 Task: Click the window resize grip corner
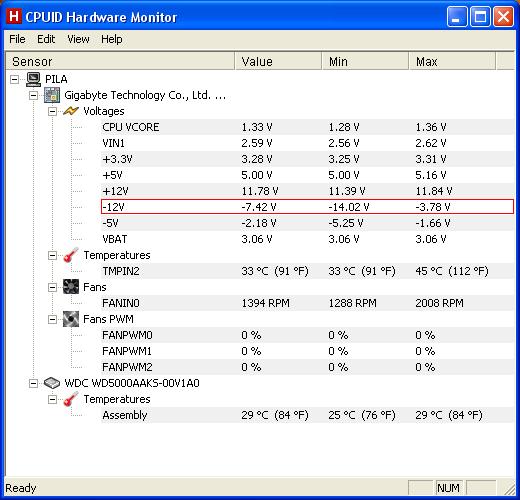[509, 489]
